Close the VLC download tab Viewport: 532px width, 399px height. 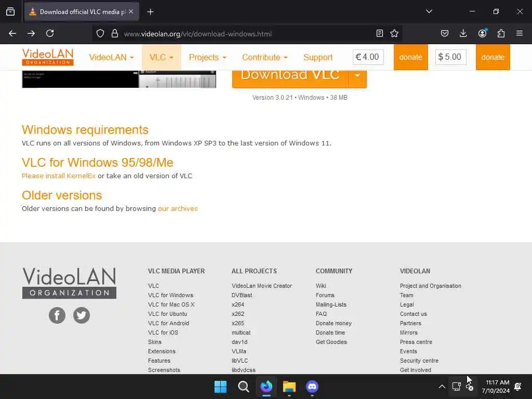[x=131, y=11]
